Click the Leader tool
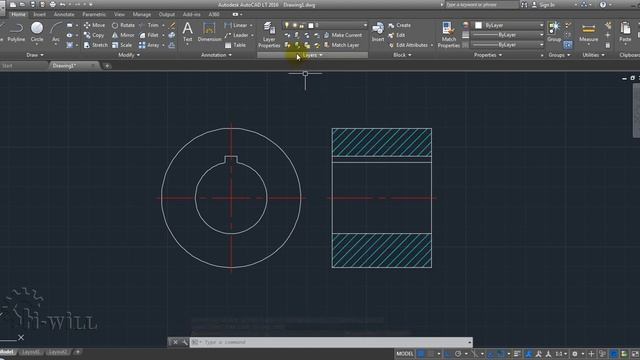This screenshot has width=640, height=360. pos(236,35)
